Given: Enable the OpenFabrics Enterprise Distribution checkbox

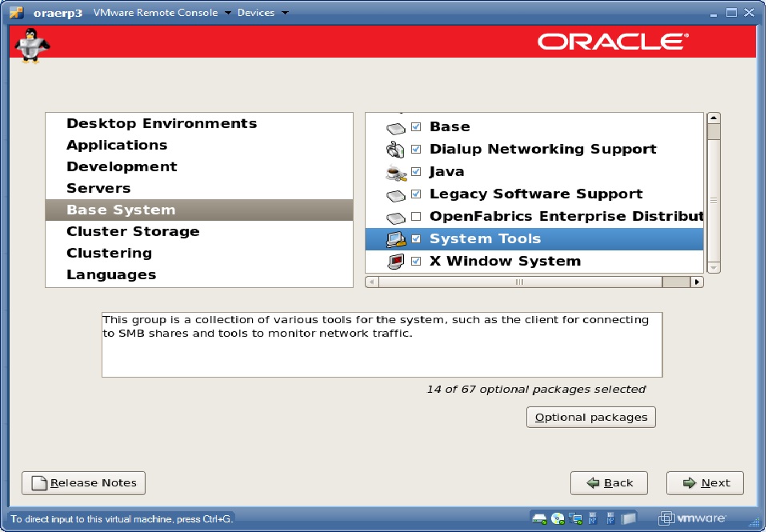Looking at the screenshot, I should click(416, 217).
